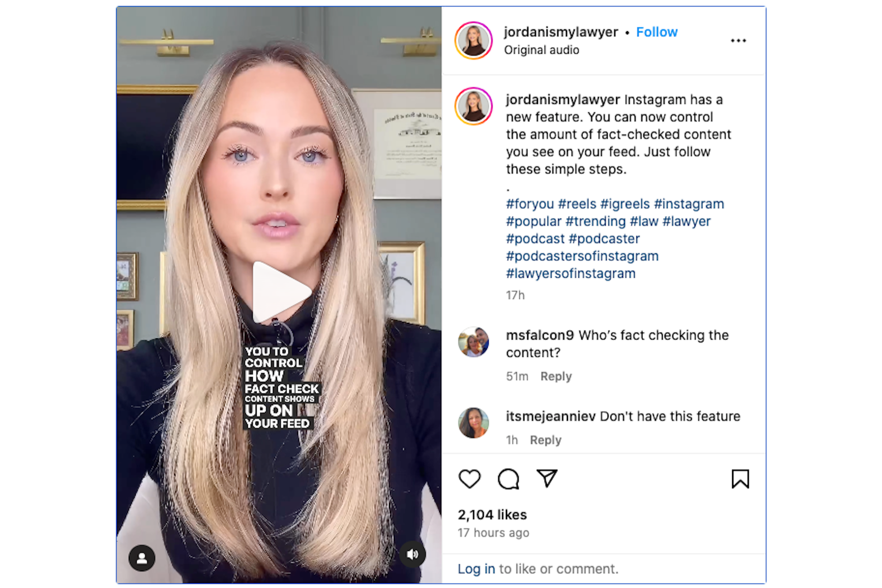The height and width of the screenshot is (588, 882).
Task: Save the post with the bookmark icon
Action: (x=740, y=479)
